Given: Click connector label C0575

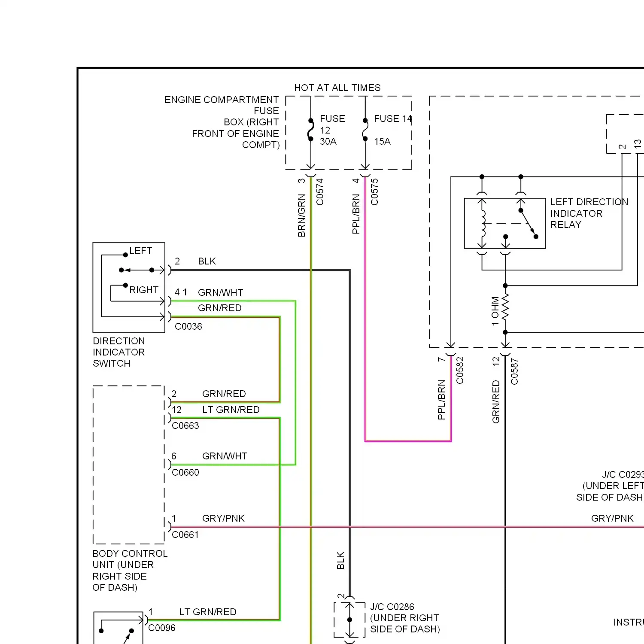Looking at the screenshot, I should tap(374, 192).
